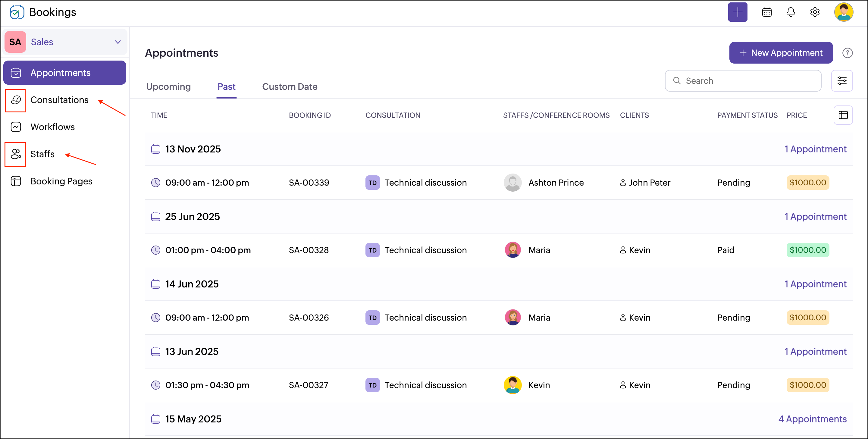The height and width of the screenshot is (439, 868).
Task: Open the help question mark icon
Action: point(847,53)
